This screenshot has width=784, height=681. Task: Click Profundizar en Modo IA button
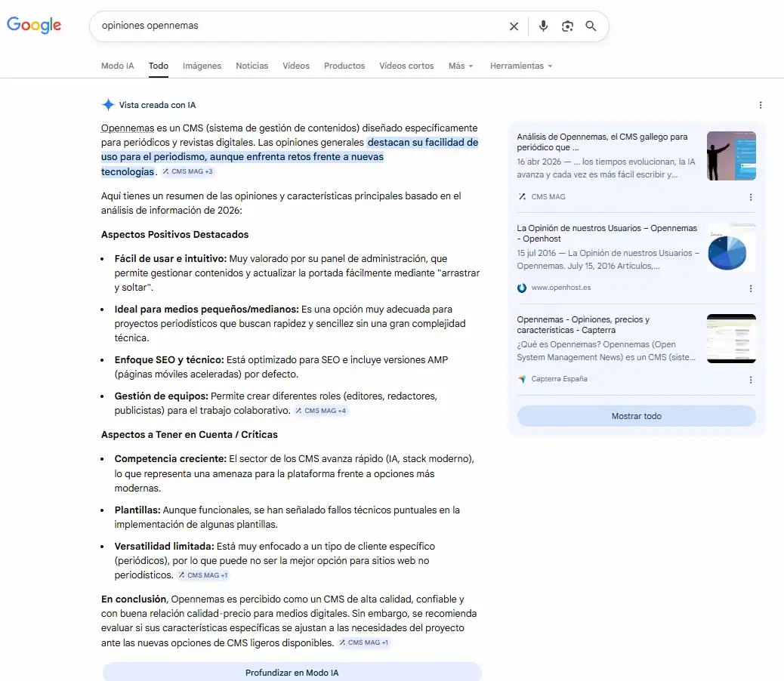coord(292,672)
